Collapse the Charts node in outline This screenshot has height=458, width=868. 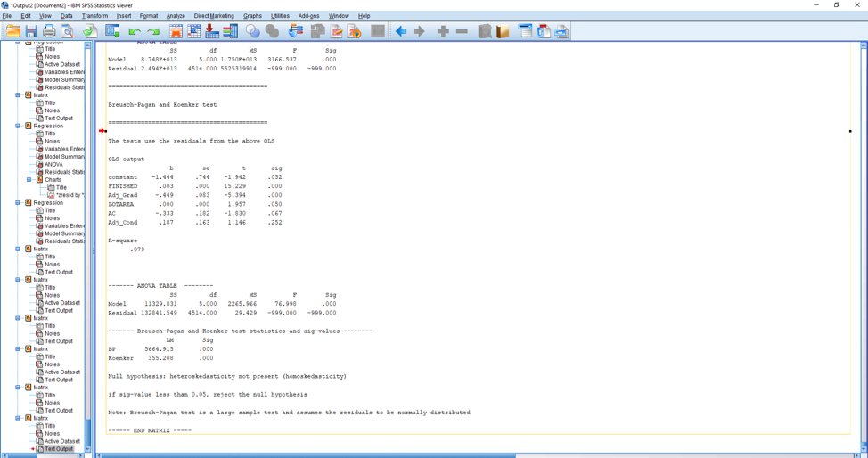pos(29,179)
